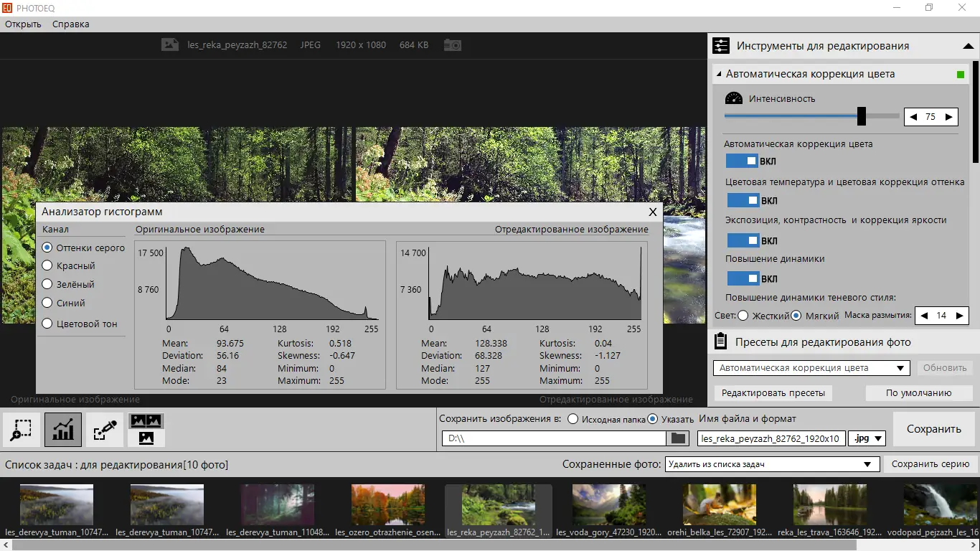Image resolution: width=980 pixels, height=551 pixels.
Task: Toggle Экспозиция, контрастность correction switch
Action: (743, 240)
